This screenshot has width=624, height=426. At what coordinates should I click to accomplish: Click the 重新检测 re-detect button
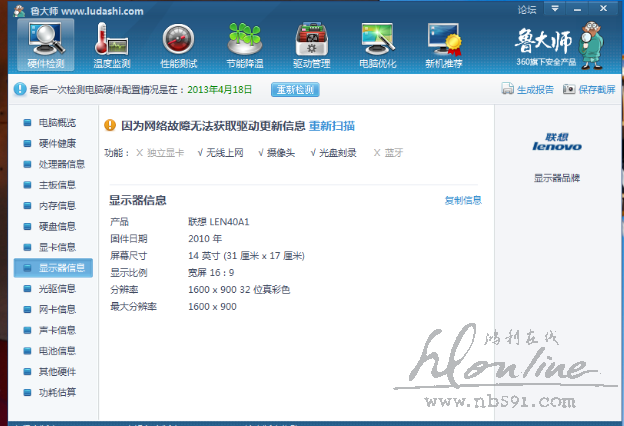tap(295, 89)
